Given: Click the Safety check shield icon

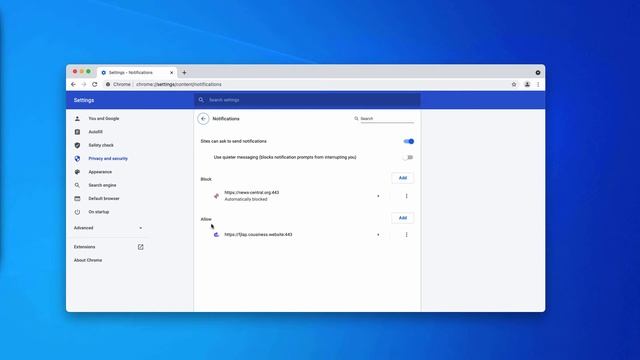Looking at the screenshot, I should click(77, 145).
